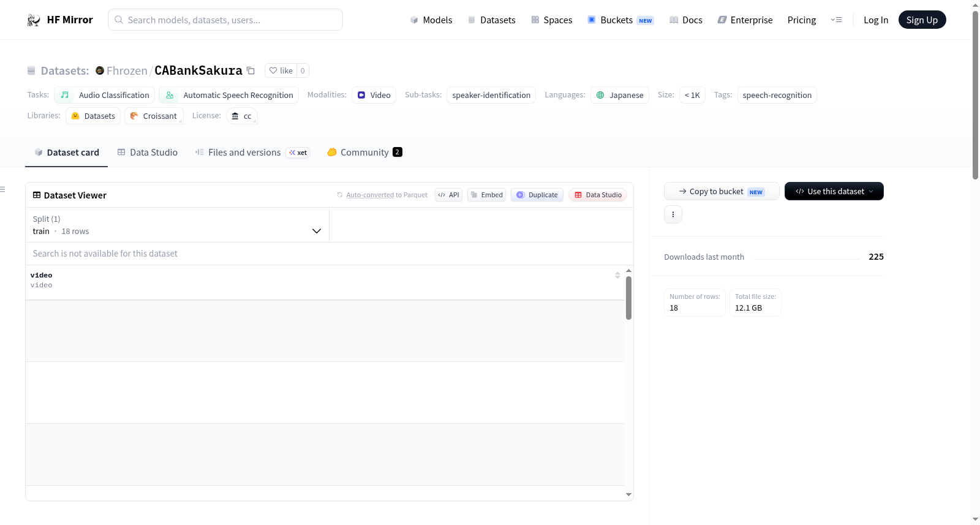Screen dimensions: 980x525
Task: Expand the Split train dropdown
Action: (177, 225)
